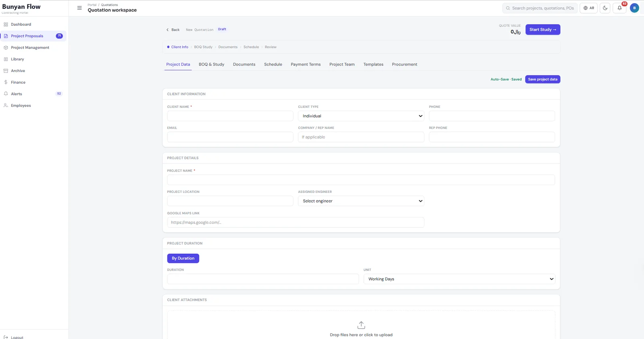Select the Schedule tab
This screenshot has height=339, width=644.
tap(273, 64)
